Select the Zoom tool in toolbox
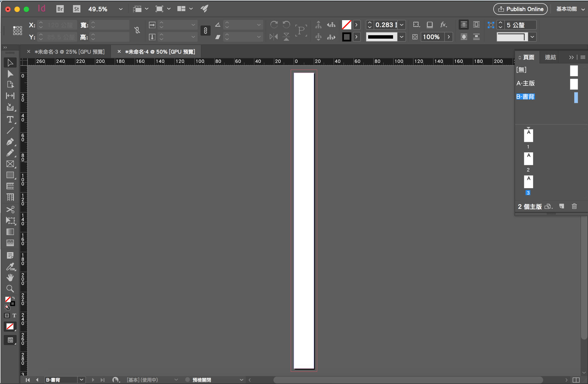The width and height of the screenshot is (588, 384). pos(10,289)
